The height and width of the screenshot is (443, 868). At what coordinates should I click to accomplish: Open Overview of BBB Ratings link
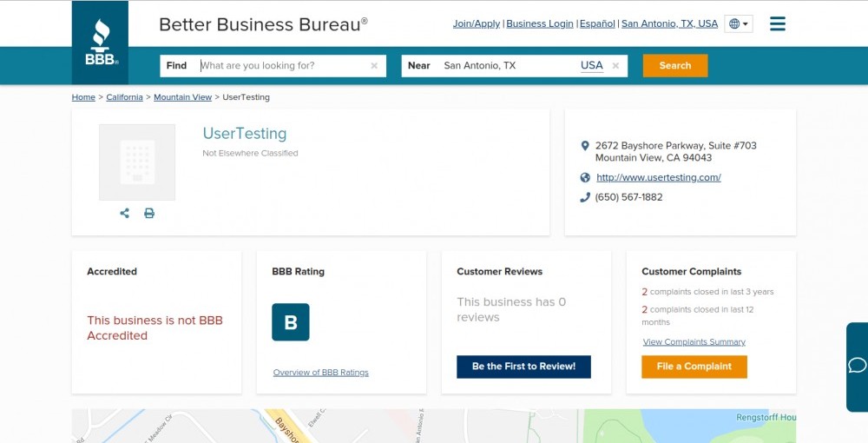[x=321, y=373]
